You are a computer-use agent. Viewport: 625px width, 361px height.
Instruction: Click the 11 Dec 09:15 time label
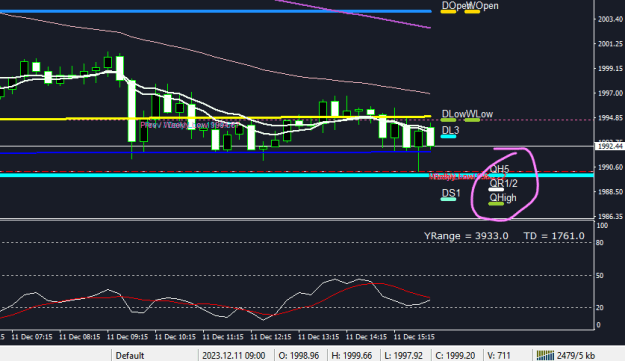pyautogui.click(x=128, y=337)
